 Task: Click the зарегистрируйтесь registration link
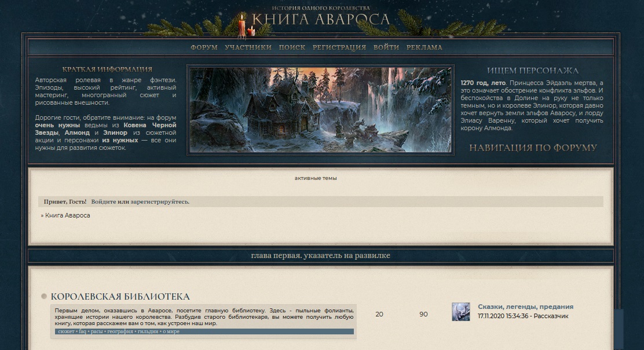159,202
